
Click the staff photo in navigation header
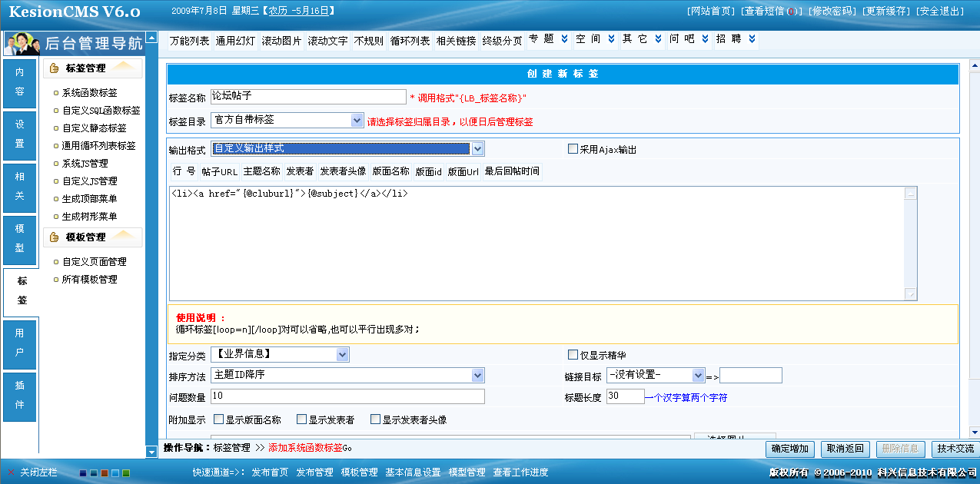pyautogui.click(x=22, y=43)
